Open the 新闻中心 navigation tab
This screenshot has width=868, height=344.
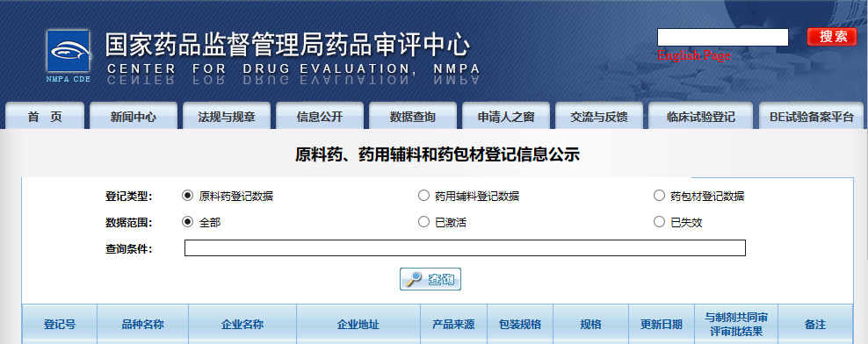[134, 116]
